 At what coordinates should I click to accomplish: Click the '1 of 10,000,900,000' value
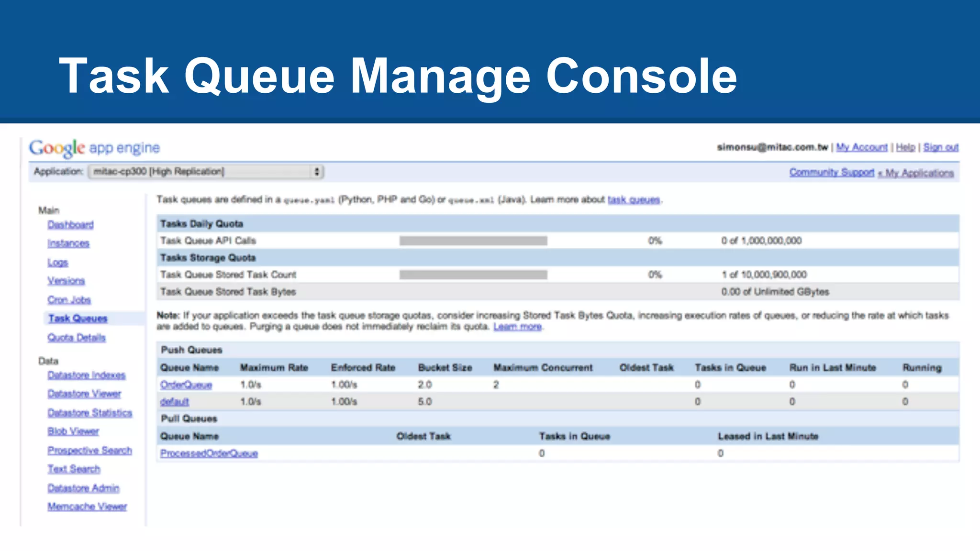click(764, 275)
